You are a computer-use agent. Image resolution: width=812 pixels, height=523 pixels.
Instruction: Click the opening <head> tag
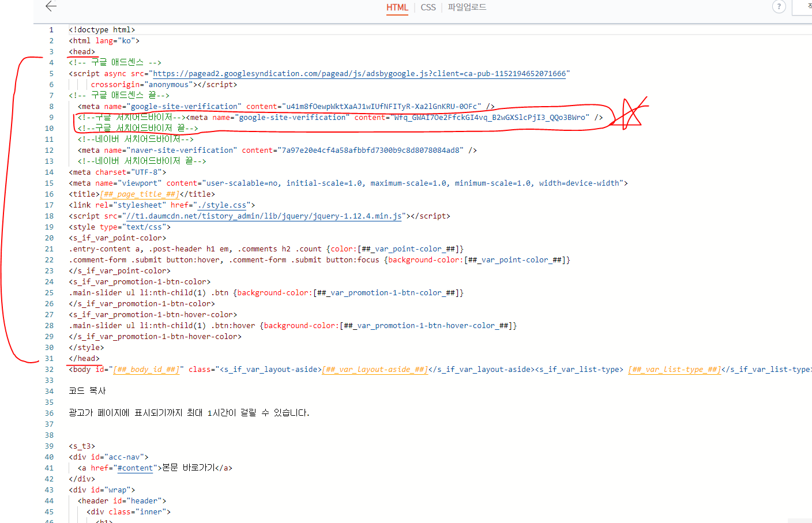pyautogui.click(x=82, y=52)
